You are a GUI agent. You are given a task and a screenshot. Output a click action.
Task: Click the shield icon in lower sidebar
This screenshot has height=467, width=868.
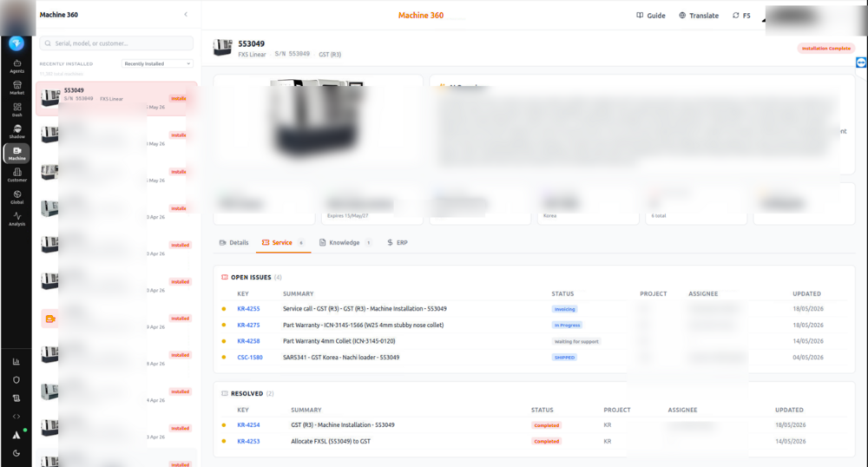(16, 379)
